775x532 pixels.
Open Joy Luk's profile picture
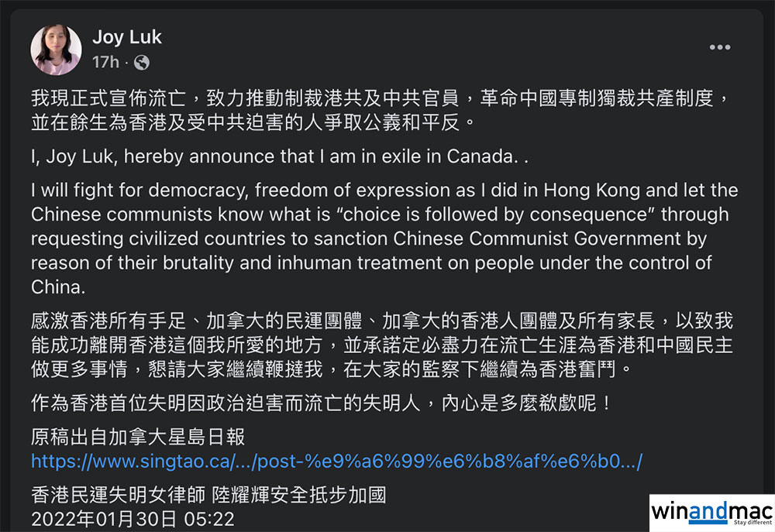(56, 50)
